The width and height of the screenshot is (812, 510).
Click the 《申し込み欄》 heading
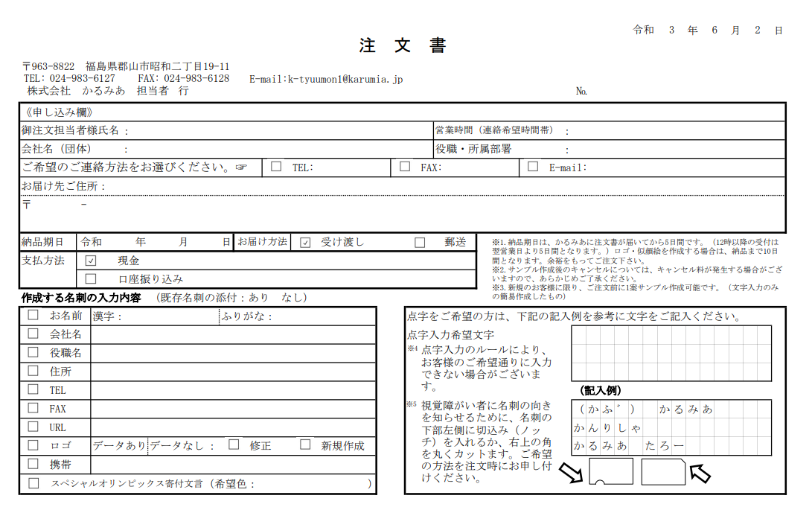click(x=58, y=112)
